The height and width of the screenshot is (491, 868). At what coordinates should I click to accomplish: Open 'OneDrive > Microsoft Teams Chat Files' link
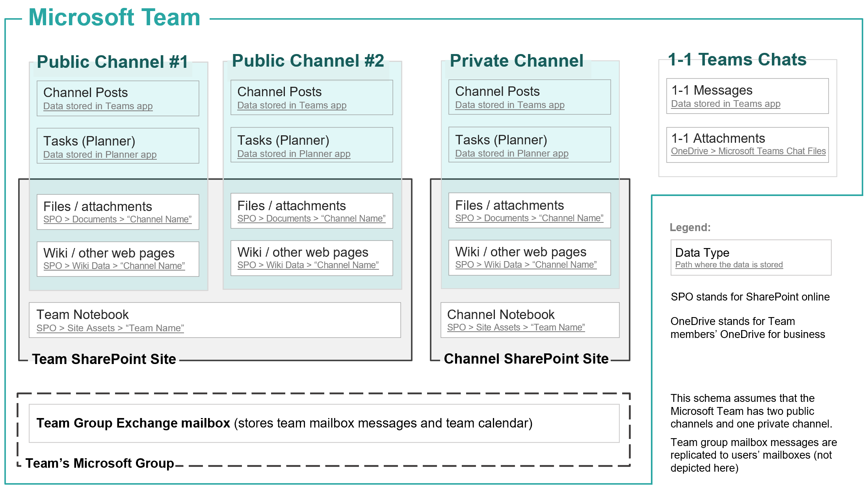click(748, 151)
